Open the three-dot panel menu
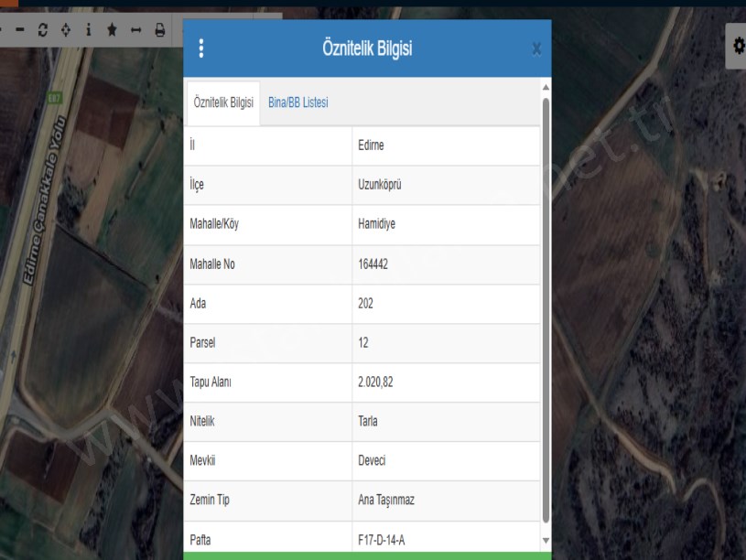 pyautogui.click(x=201, y=48)
